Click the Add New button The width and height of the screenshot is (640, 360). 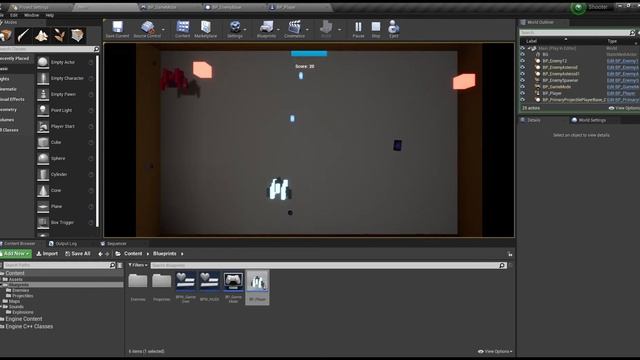pos(16,254)
